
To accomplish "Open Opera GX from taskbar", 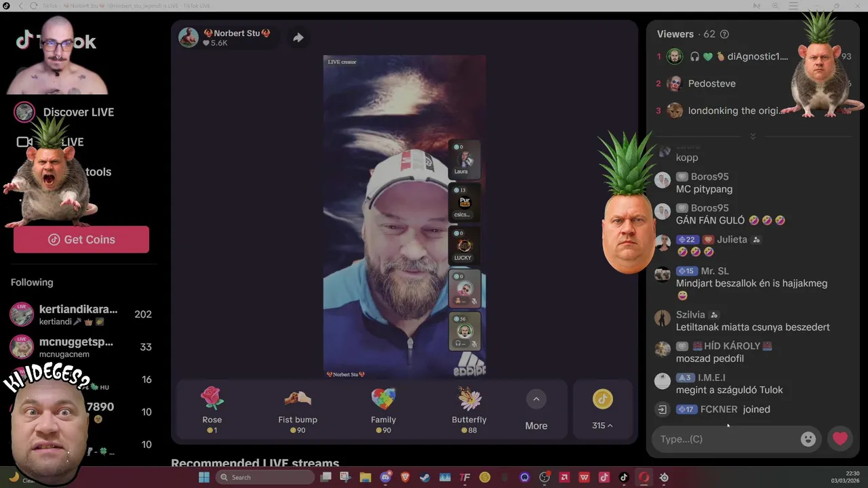I will pyautogui.click(x=644, y=477).
